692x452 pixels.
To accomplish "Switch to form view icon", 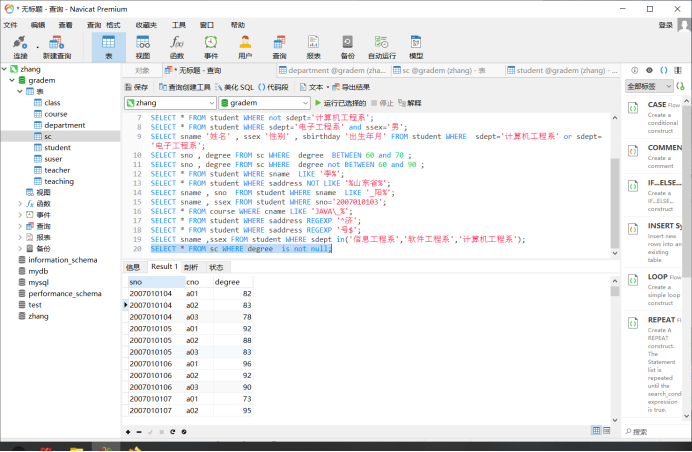I will click(607, 430).
